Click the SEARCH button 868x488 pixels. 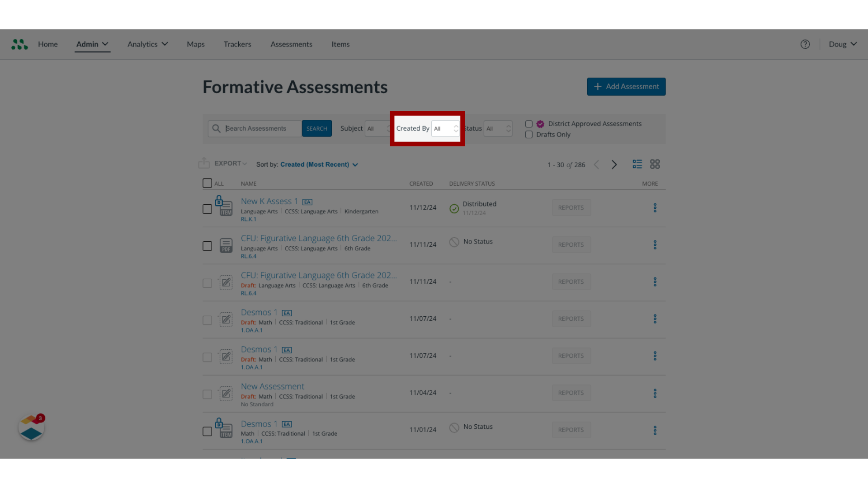[x=316, y=128]
